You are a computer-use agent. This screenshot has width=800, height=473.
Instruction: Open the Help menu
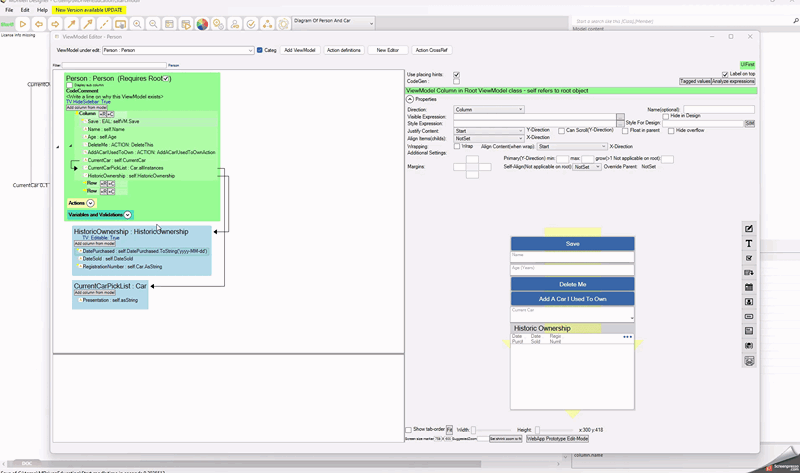42,10
